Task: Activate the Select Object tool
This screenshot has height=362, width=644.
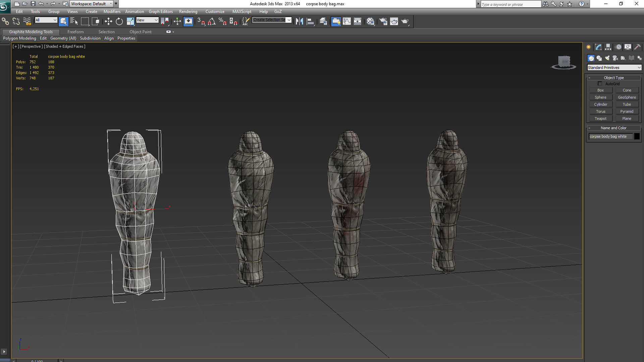Action: (x=63, y=21)
